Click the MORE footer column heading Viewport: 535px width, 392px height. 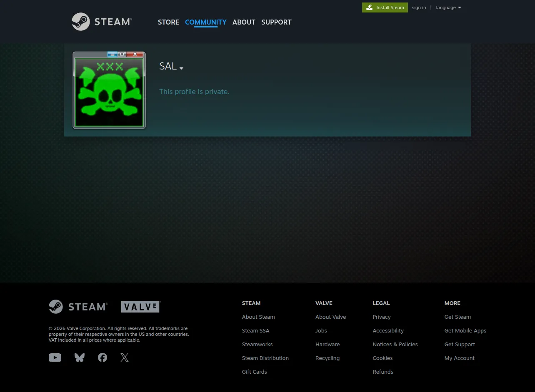[x=452, y=303]
